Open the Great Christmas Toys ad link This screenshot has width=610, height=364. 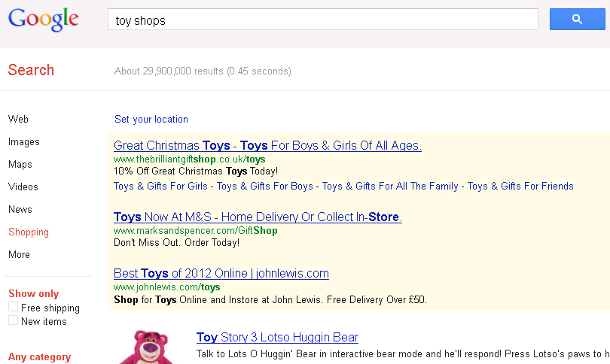click(267, 145)
